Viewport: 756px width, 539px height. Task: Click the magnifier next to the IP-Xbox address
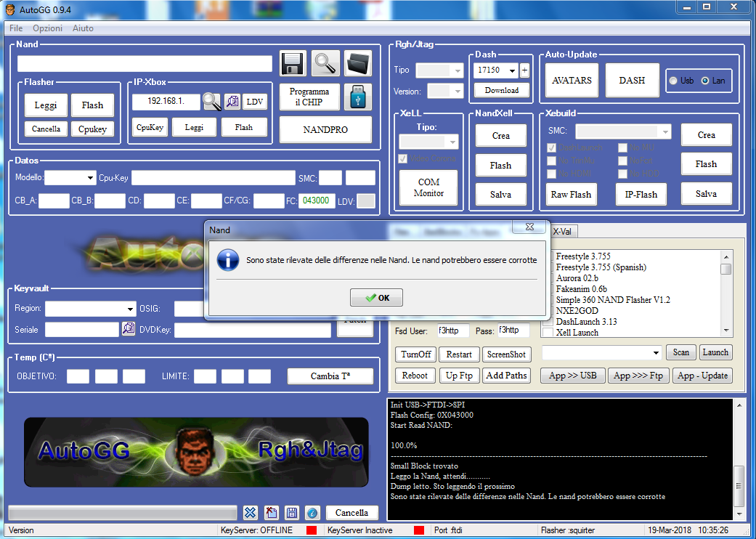[x=211, y=102]
